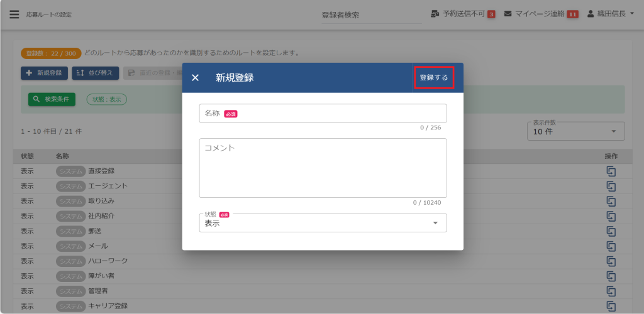Click into the コメント text area
Image resolution: width=644 pixels, height=314 pixels.
pos(323,168)
